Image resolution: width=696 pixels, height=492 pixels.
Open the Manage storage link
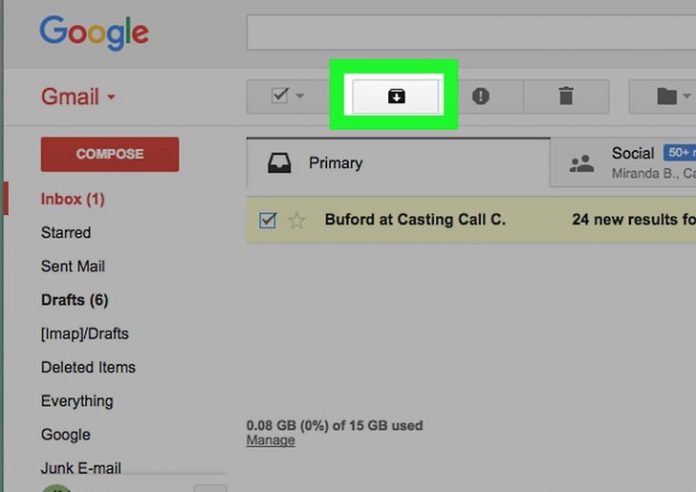(x=270, y=440)
